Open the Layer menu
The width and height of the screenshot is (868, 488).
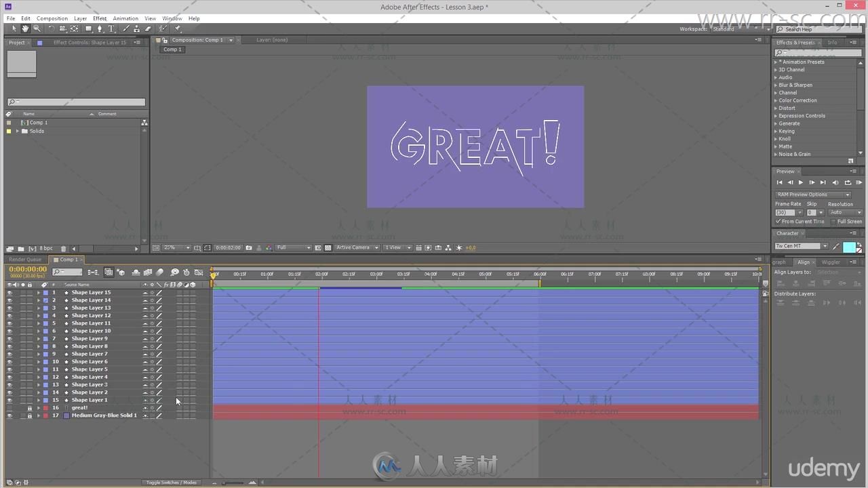(80, 18)
